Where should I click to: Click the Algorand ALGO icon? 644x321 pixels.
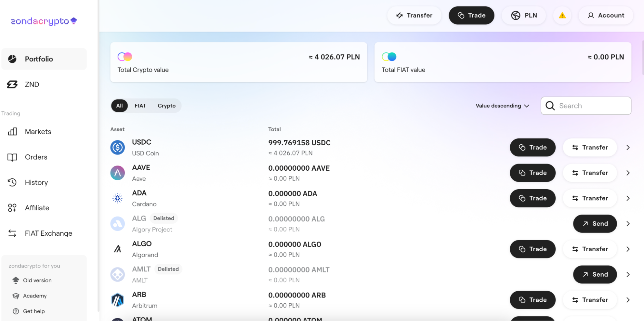(118, 249)
